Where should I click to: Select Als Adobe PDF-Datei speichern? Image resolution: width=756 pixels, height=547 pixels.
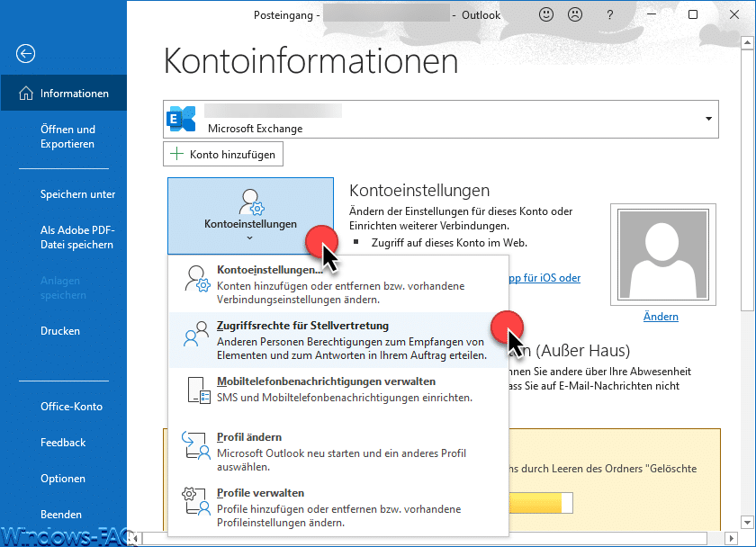click(77, 238)
